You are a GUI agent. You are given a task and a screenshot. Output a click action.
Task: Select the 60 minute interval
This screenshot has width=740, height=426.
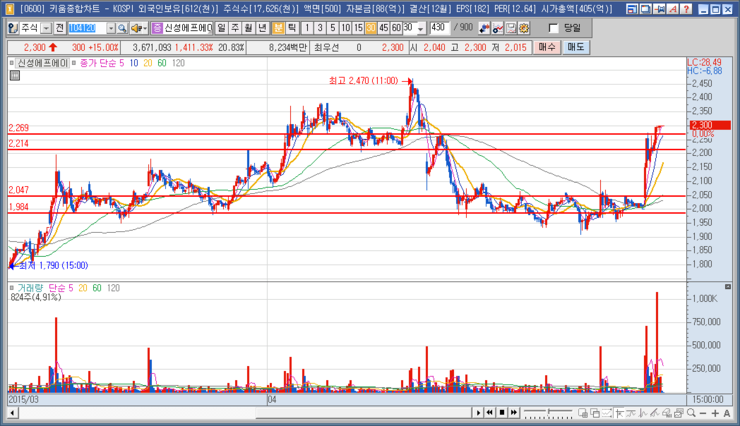[x=396, y=28]
